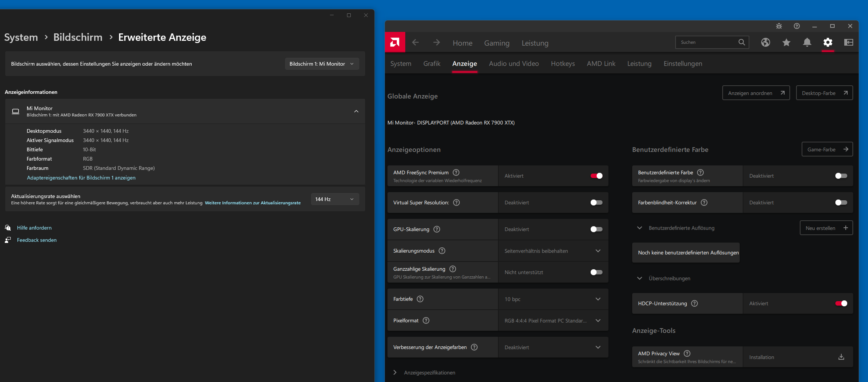This screenshot has height=382, width=868.
Task: Open favorites star icon in AMD Software
Action: coord(786,42)
